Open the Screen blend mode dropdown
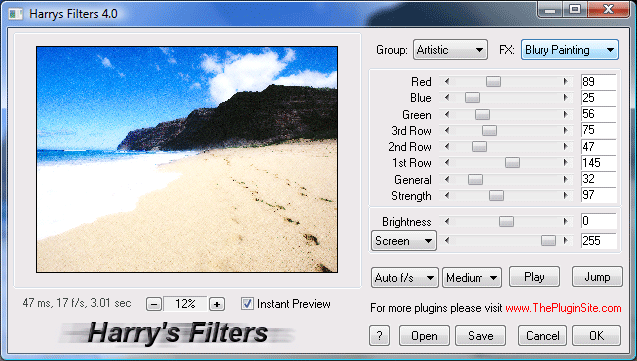The height and width of the screenshot is (361, 637). pyautogui.click(x=404, y=241)
